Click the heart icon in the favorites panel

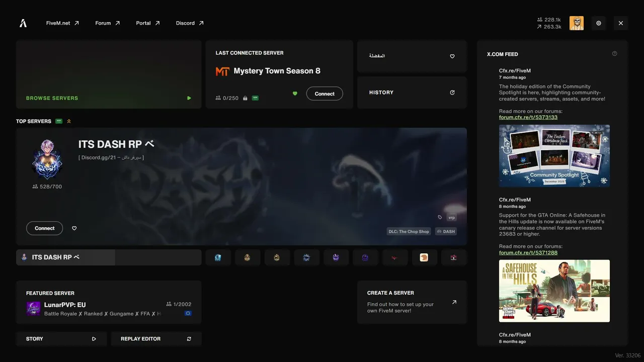tap(452, 56)
